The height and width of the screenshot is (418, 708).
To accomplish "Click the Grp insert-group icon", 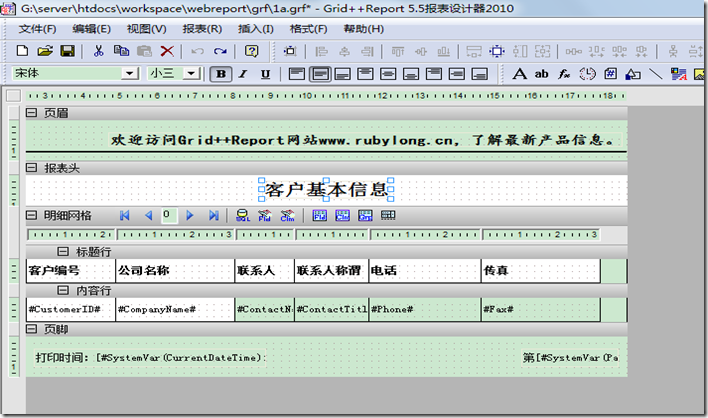I will point(365,215).
